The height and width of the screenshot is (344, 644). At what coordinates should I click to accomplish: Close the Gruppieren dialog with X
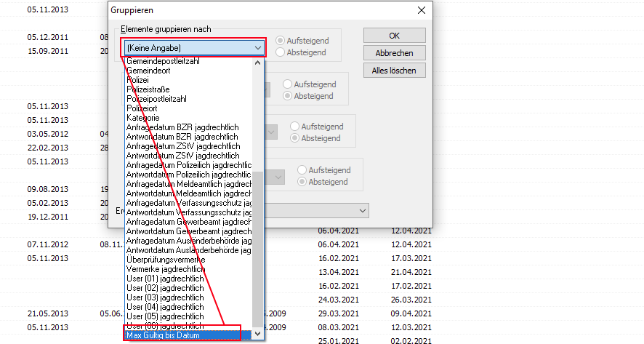(x=421, y=10)
